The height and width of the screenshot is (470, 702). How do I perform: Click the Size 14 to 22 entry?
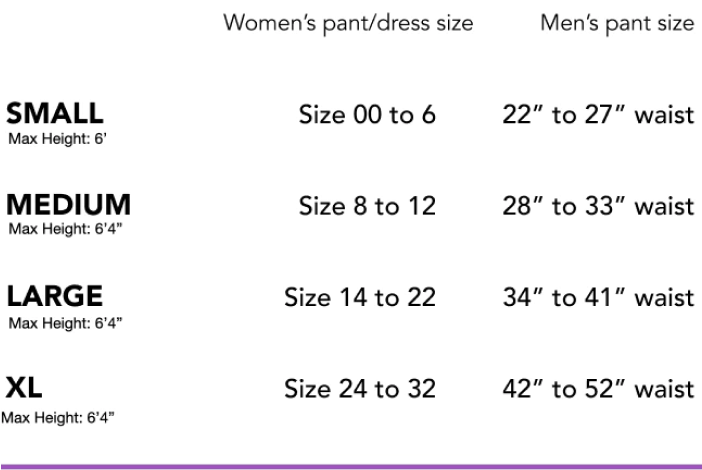pyautogui.click(x=360, y=298)
